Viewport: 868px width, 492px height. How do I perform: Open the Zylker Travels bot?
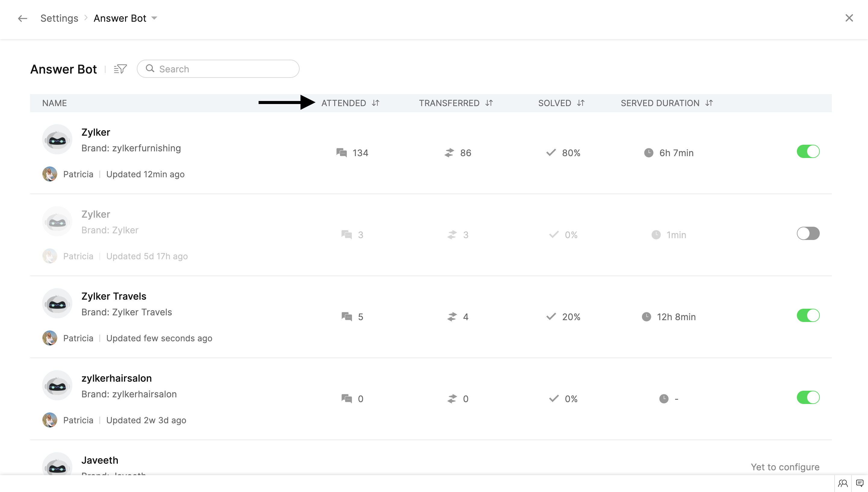pyautogui.click(x=114, y=296)
